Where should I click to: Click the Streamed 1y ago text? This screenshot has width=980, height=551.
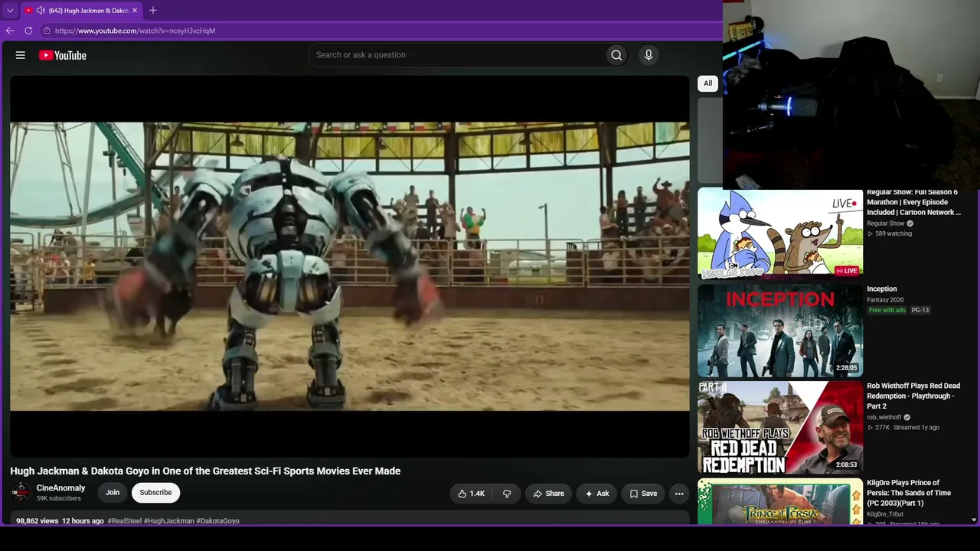click(916, 428)
